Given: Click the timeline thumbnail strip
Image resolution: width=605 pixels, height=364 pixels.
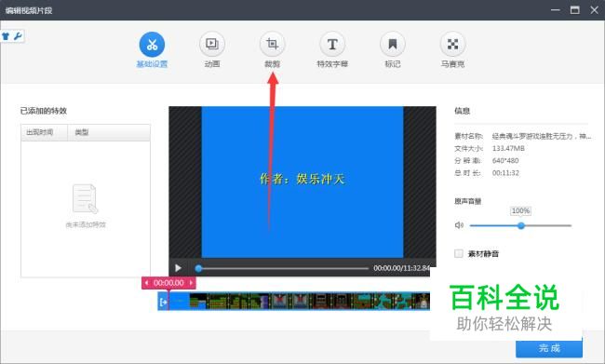Looking at the screenshot, I should tap(293, 301).
